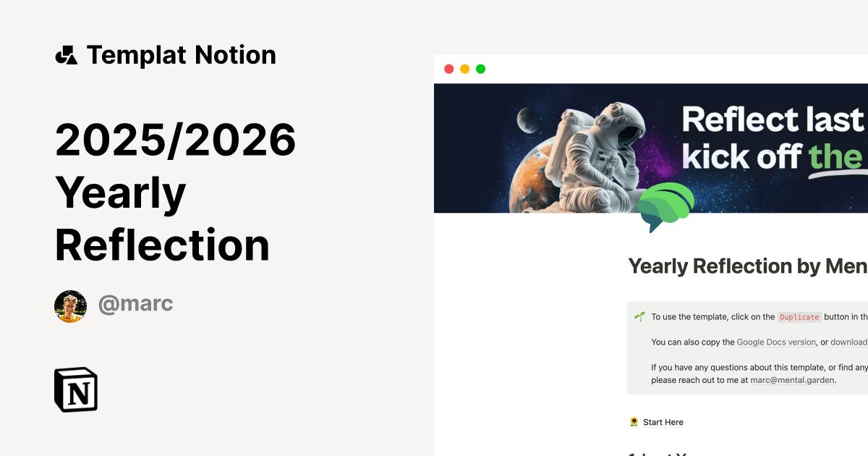
Task: Open the Google Docs version link
Action: 775,342
